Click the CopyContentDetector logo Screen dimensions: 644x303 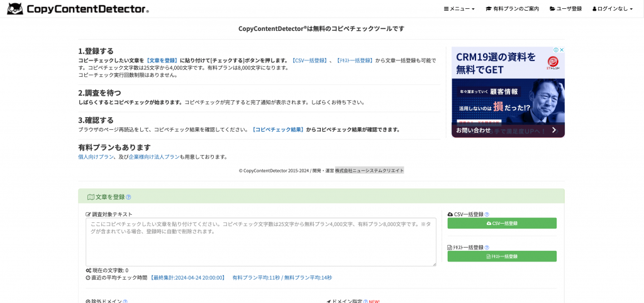point(78,9)
